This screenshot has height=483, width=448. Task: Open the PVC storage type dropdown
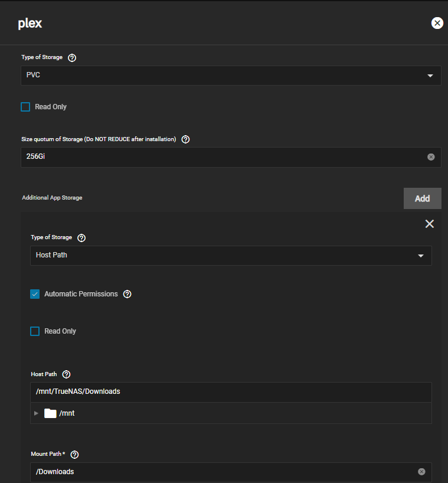230,76
